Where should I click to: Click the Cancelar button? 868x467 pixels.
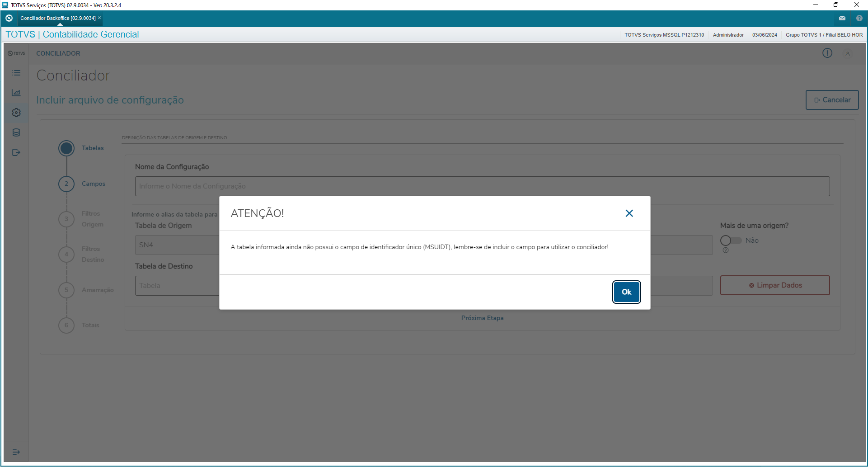click(x=832, y=100)
